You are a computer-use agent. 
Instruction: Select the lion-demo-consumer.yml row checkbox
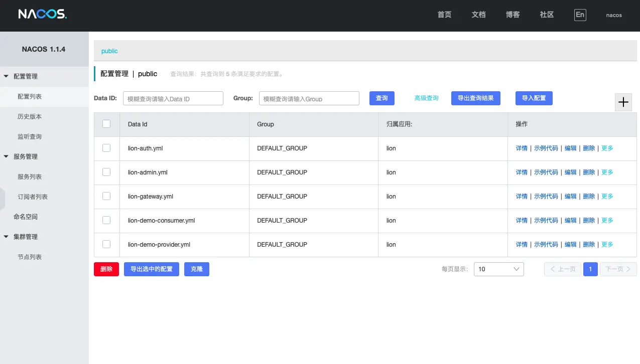106,220
